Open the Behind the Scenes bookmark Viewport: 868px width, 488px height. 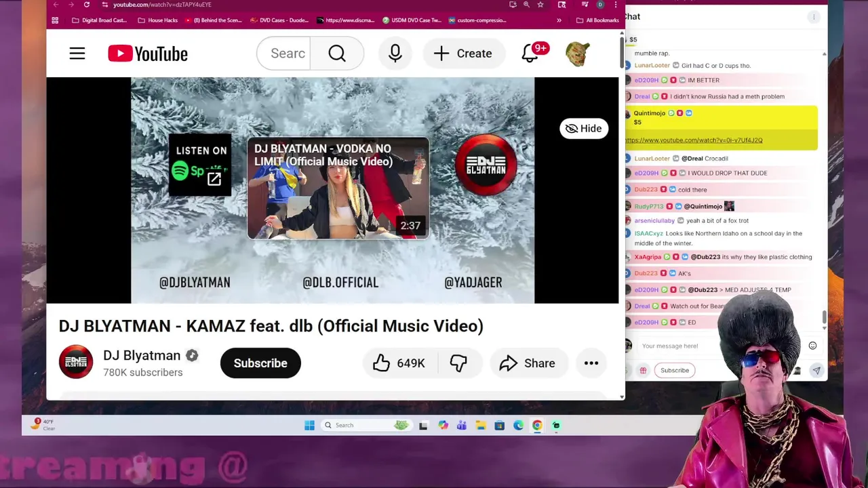click(213, 20)
